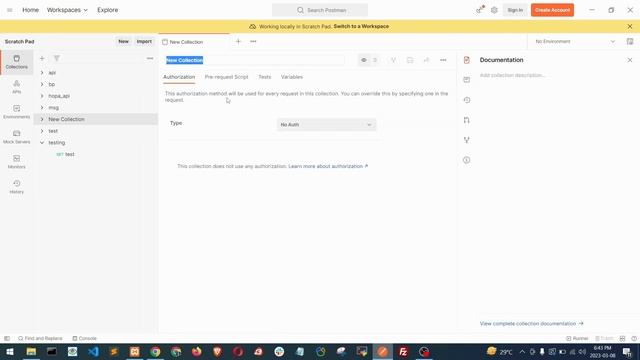This screenshot has width=640, height=360.
Task: Click the filter icon above collection list
Action: coord(57,58)
